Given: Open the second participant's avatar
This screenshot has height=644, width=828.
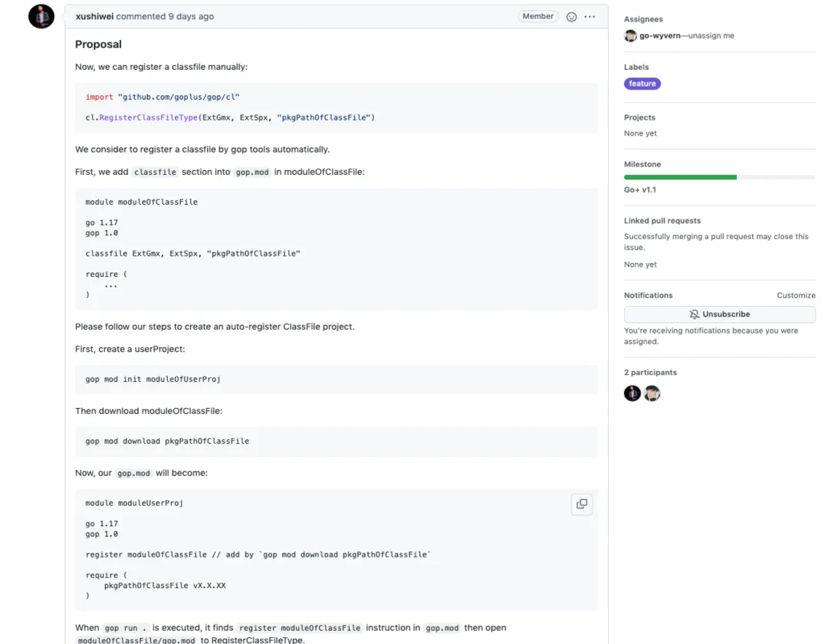Looking at the screenshot, I should coord(652,393).
